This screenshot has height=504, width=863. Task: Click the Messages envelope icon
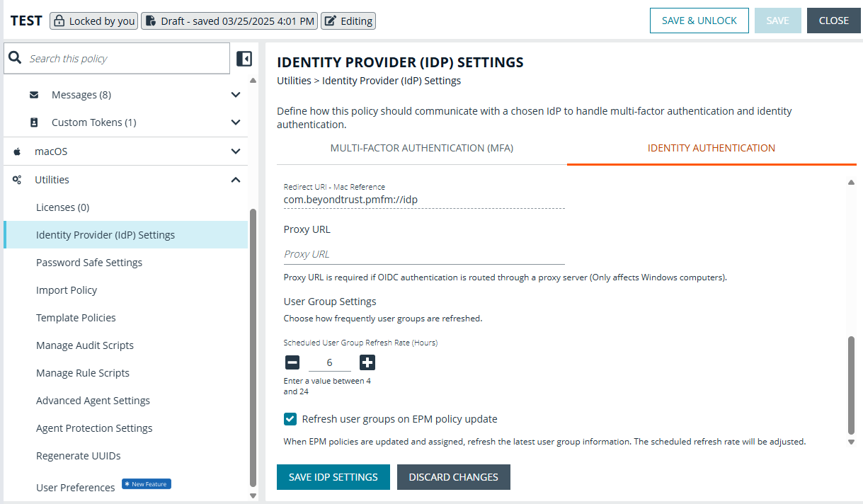coord(33,94)
